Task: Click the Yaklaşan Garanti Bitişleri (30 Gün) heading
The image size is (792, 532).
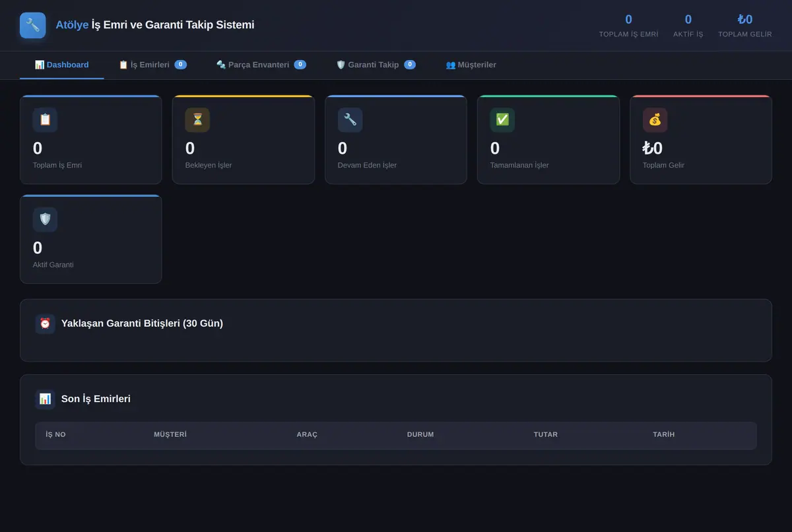Action: click(142, 323)
